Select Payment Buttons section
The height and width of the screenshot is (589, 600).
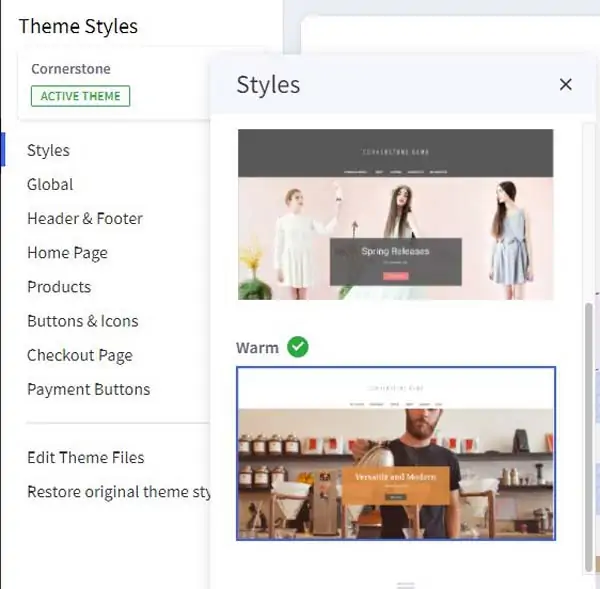[x=88, y=389]
